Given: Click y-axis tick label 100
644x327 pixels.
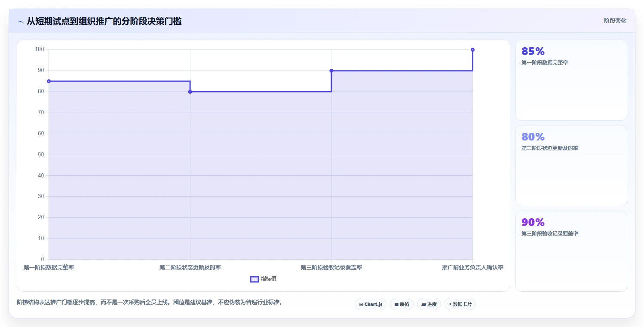Looking at the screenshot, I should tap(40, 49).
